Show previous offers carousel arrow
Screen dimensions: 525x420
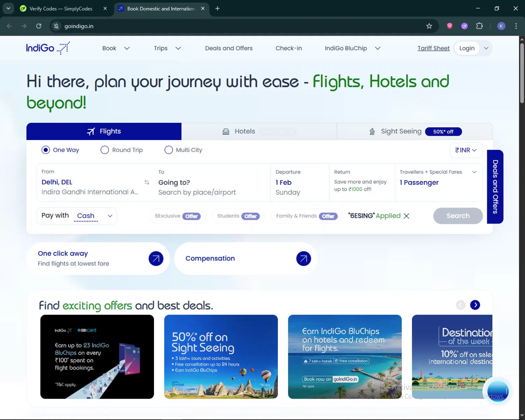461,305
